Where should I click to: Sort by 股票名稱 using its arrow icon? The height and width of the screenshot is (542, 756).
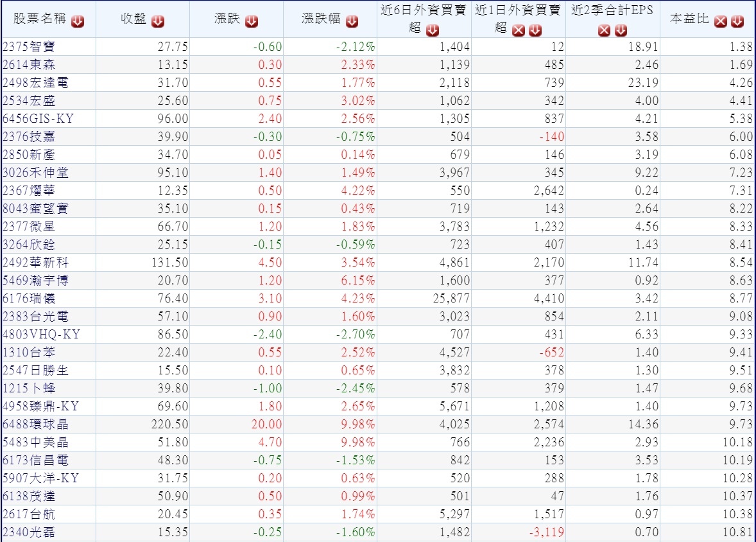click(x=78, y=21)
